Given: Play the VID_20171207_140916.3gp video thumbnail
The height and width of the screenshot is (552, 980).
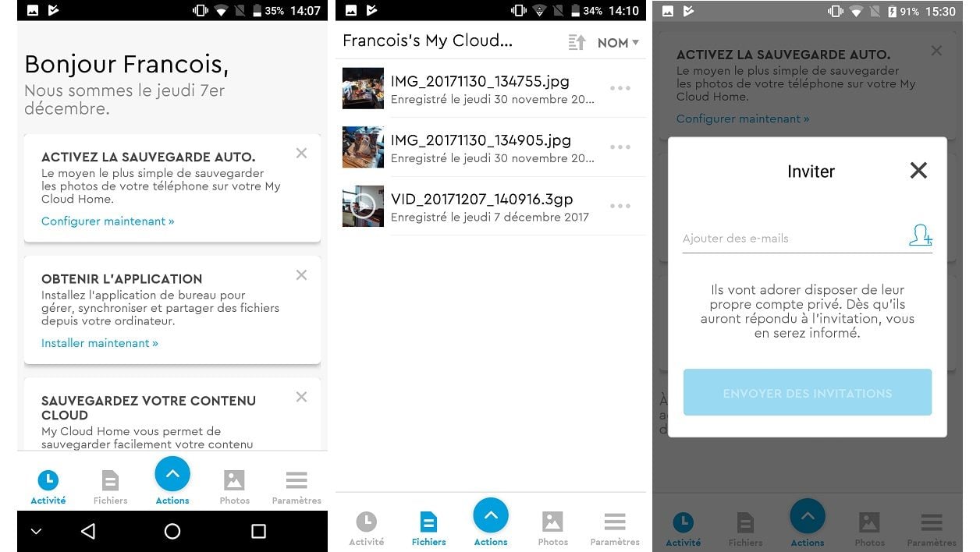Looking at the screenshot, I should [363, 206].
